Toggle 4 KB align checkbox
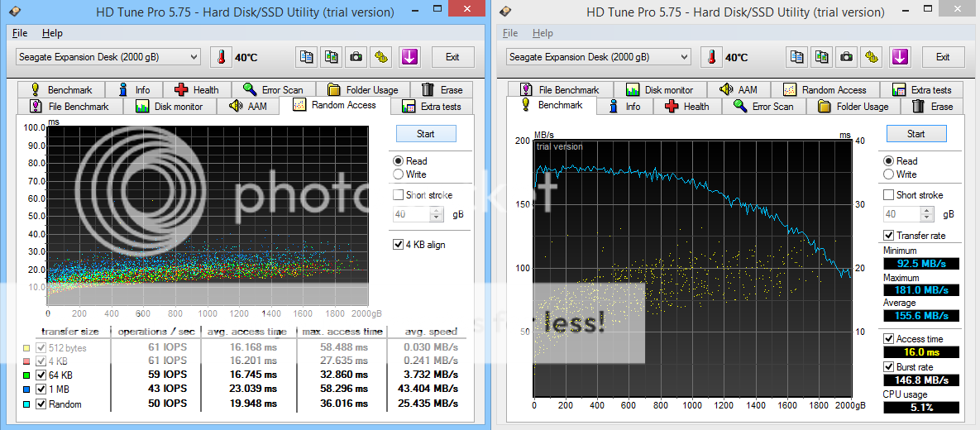The image size is (980, 430). click(398, 245)
